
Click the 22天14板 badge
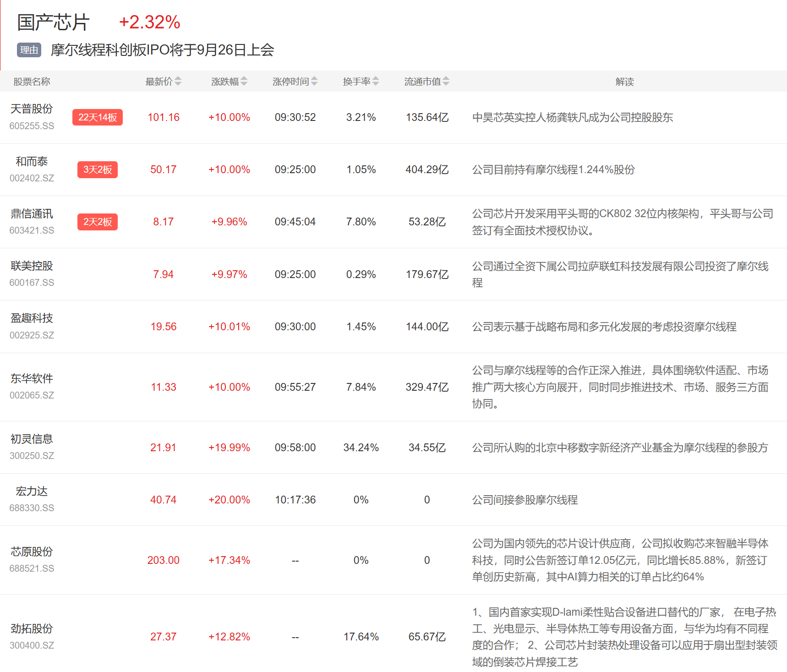click(x=97, y=117)
